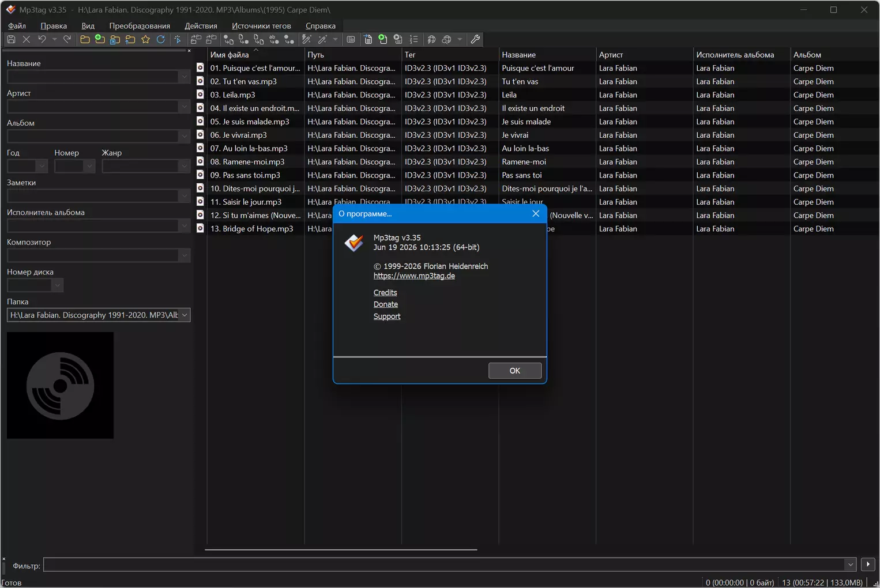Viewport: 880px width, 588px height.
Task: Click the Год field input
Action: pyautogui.click(x=22, y=166)
